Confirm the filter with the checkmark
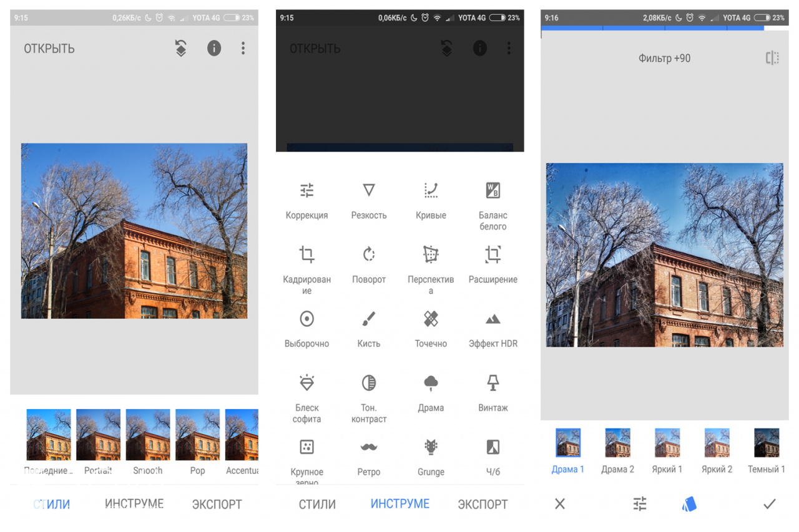 click(x=769, y=504)
